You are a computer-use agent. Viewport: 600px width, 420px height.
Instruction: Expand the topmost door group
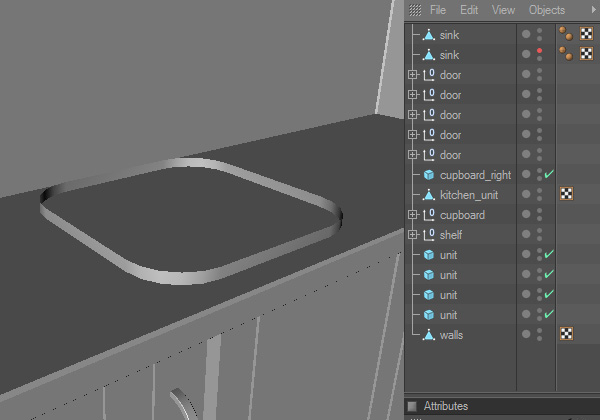click(412, 75)
